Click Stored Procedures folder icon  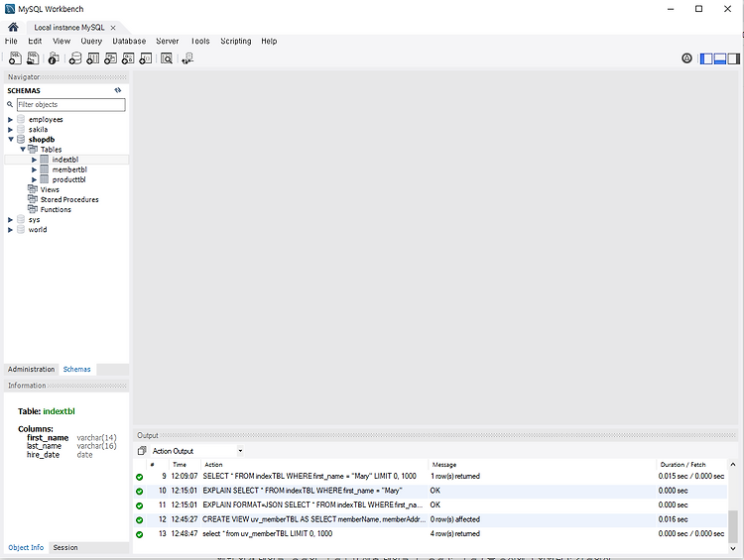pyautogui.click(x=33, y=199)
